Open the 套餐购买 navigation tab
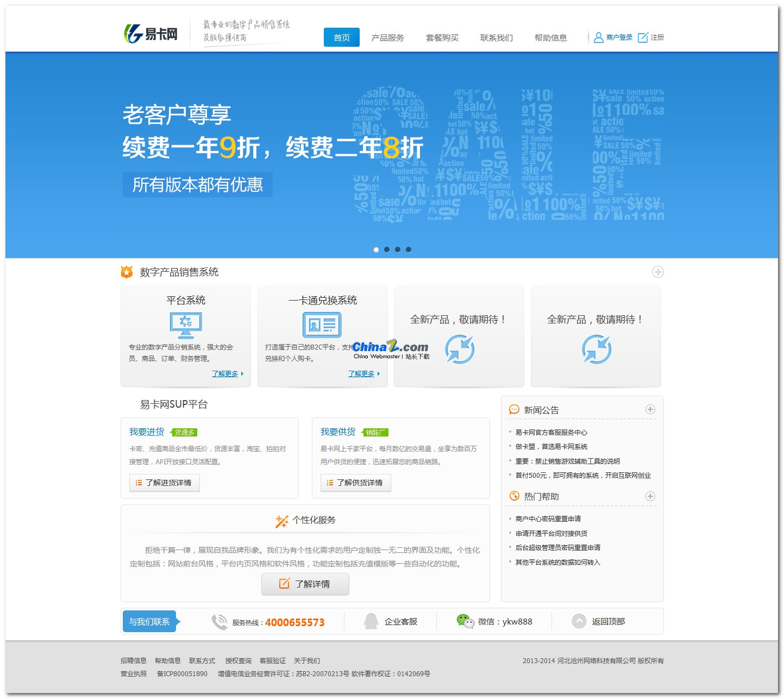 pos(442,38)
